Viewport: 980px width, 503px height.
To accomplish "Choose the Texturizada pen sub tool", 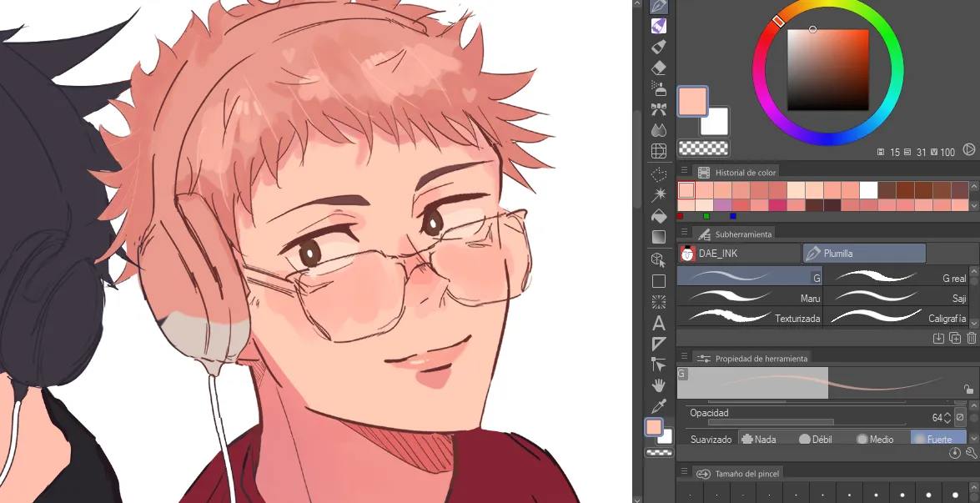I will (x=749, y=318).
